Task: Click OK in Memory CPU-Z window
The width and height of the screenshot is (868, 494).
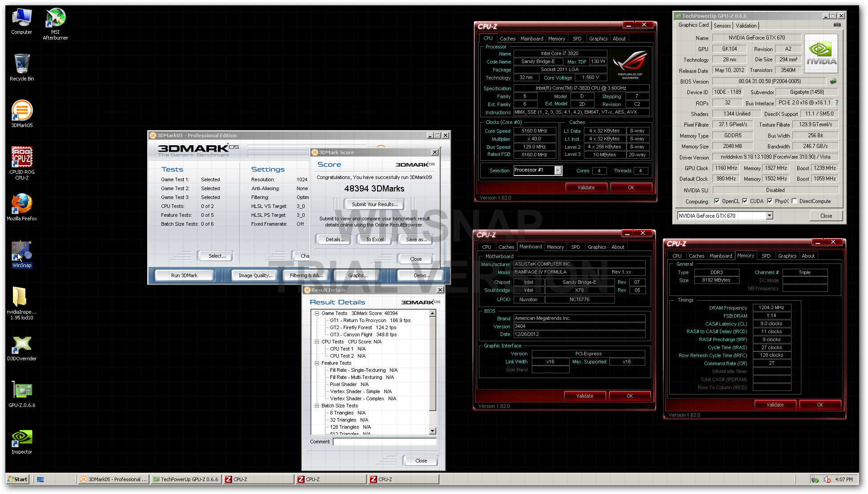Action: [x=820, y=405]
